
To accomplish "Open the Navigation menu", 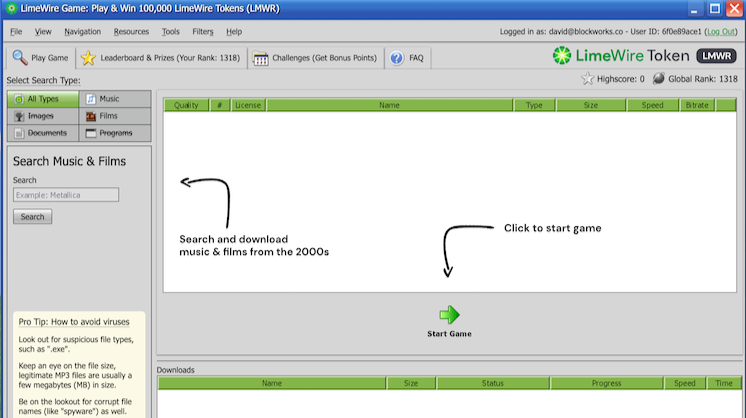I will [82, 31].
